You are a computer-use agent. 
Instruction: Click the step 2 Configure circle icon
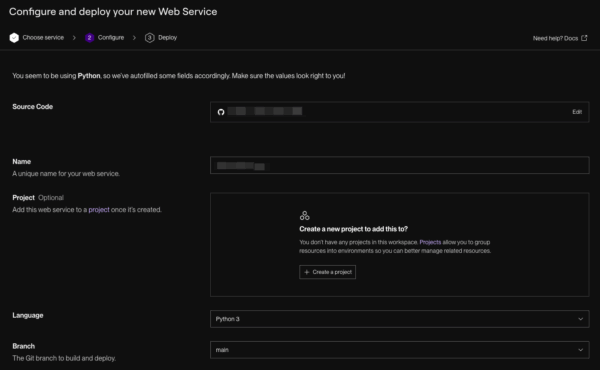point(90,37)
